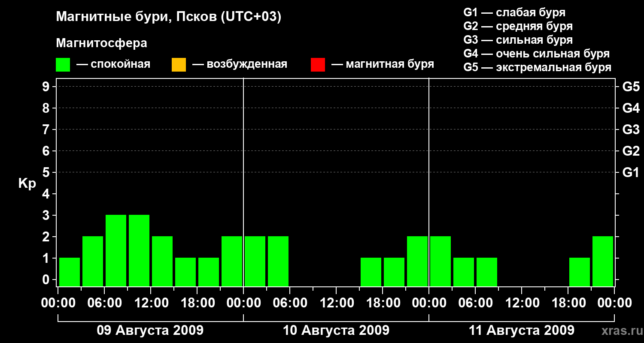The width and height of the screenshot is (644, 343).
Task: Click the 15:00–18:00 bar on 10 Августа
Action: pyautogui.click(x=371, y=272)
